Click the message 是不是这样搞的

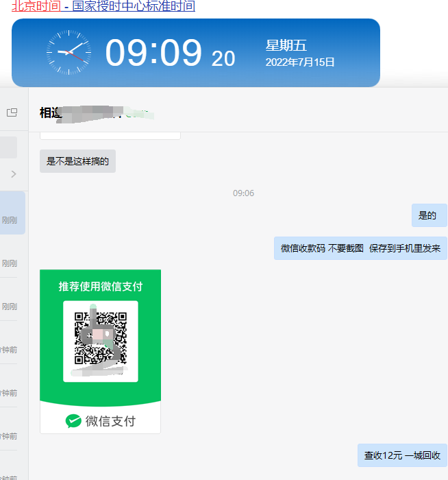click(77, 161)
